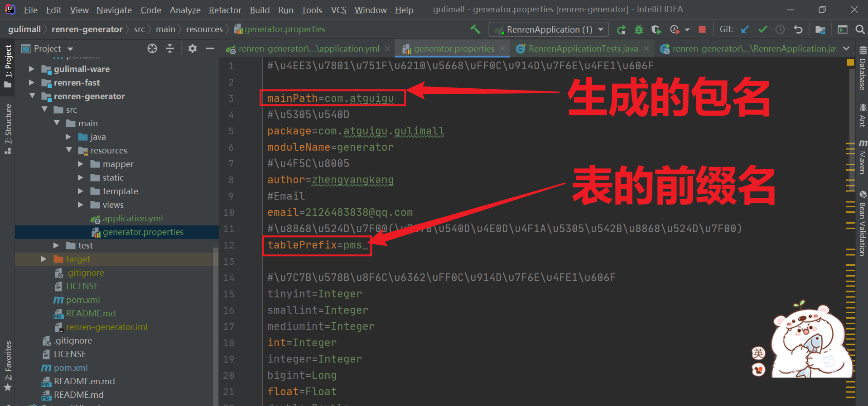Click renren-generator in breadcrumb path
The image size is (868, 406).
pos(87,29)
